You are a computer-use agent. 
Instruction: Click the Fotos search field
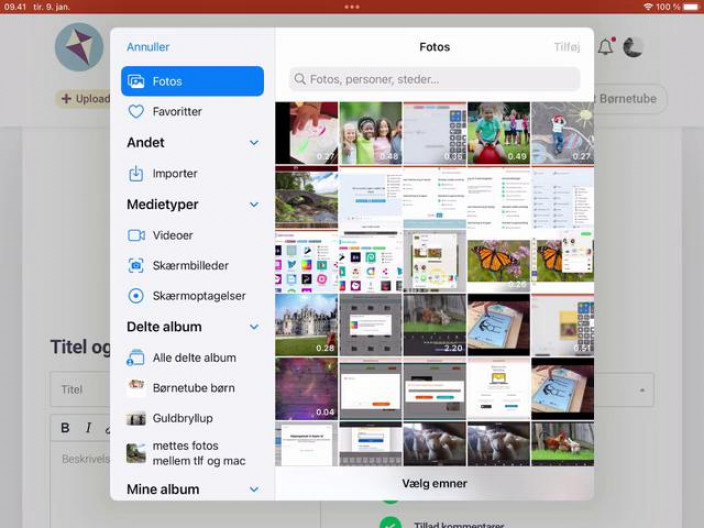pos(434,79)
